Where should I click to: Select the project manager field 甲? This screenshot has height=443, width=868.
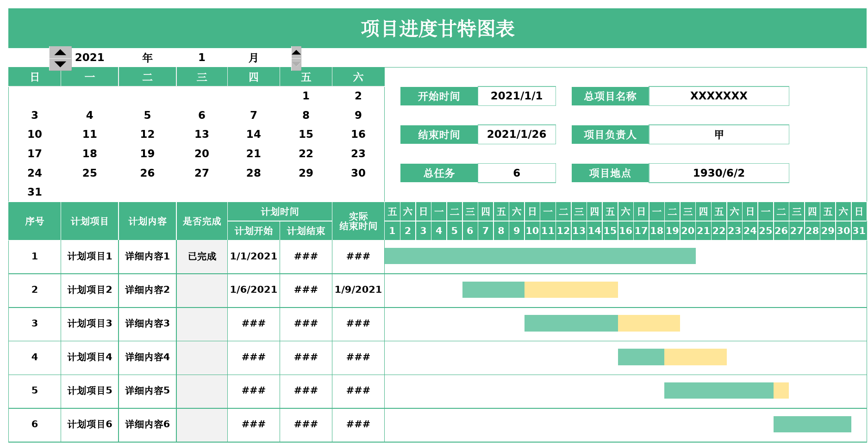[719, 134]
